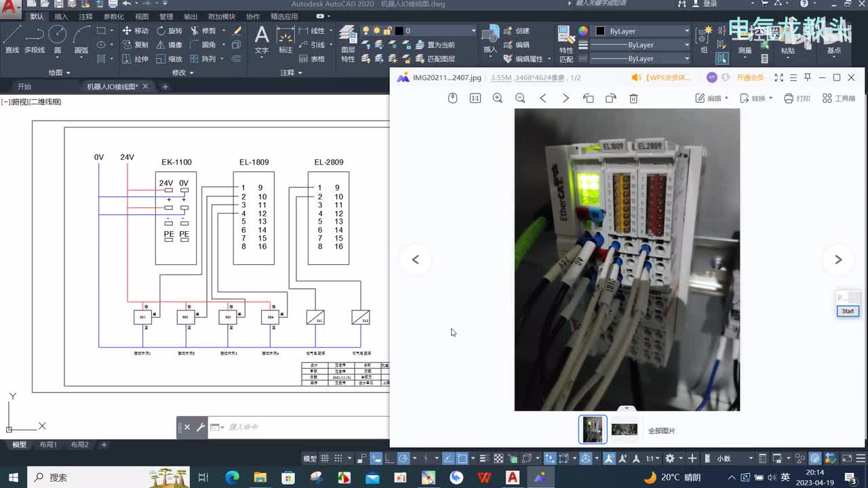Toggle transparency display in the status bar
Screen dimensions: 868x488
pos(498,458)
